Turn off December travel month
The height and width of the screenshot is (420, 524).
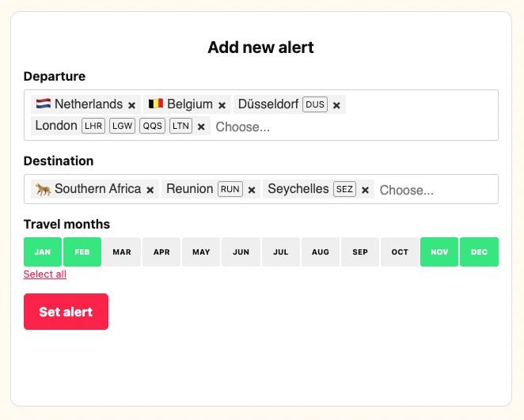coord(479,252)
